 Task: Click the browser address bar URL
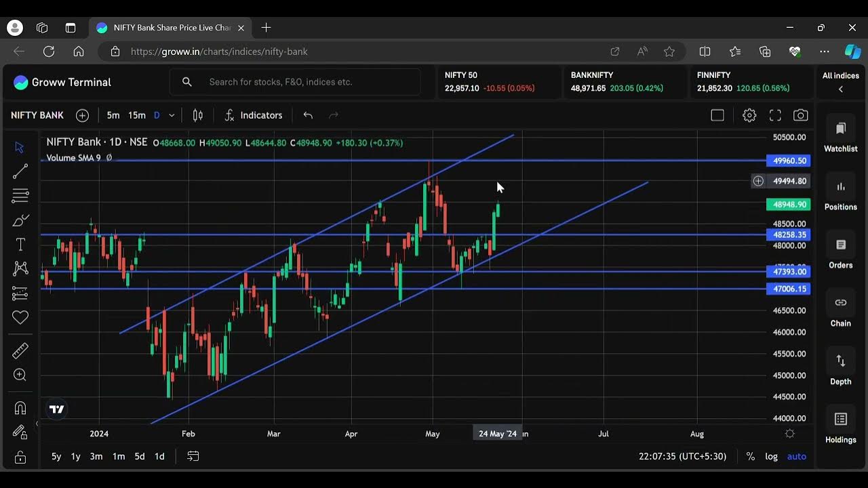point(219,52)
